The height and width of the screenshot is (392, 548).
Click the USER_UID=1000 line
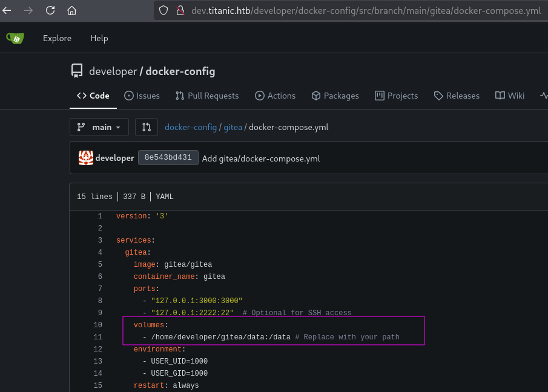179,361
